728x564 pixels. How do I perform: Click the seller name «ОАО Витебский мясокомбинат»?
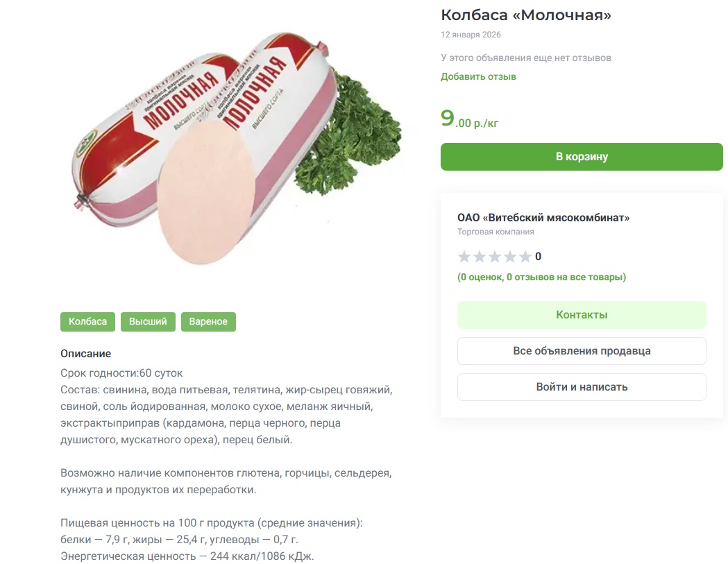point(535,217)
